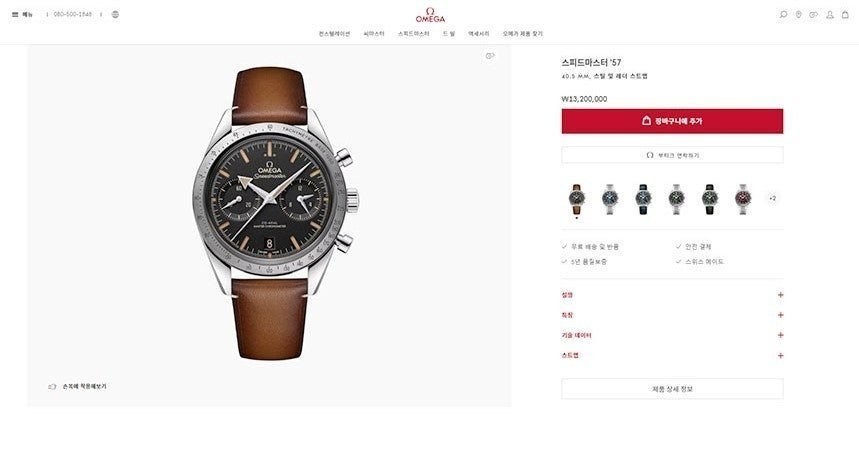Viewport: 859px width, 463px height.
Task: Click the account profile icon
Action: click(x=830, y=15)
